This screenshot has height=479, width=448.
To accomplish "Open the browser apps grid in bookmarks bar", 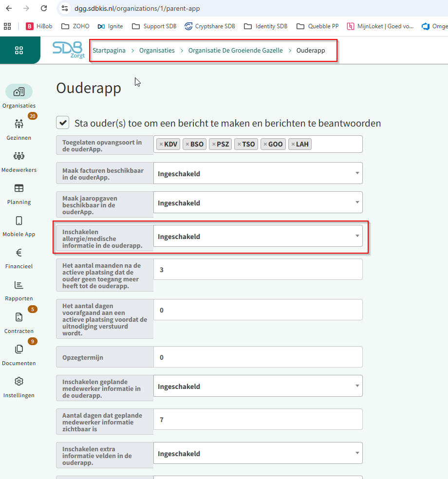I will 7,26.
